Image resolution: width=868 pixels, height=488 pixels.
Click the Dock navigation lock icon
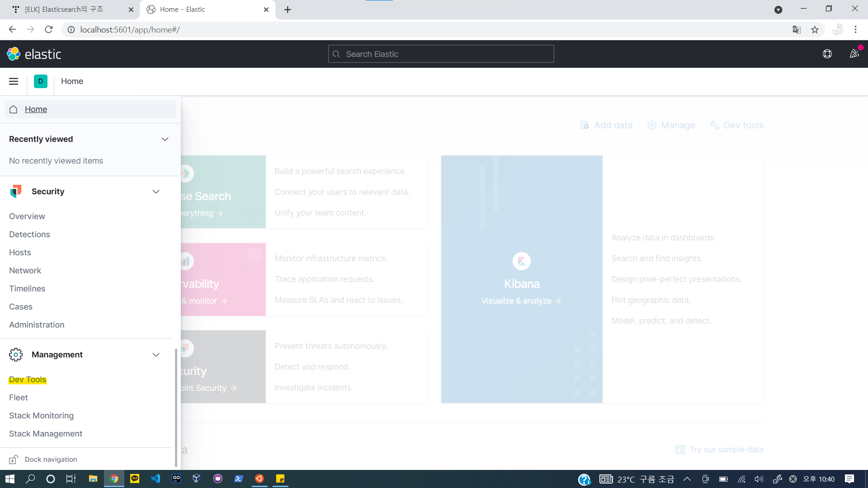pyautogui.click(x=14, y=460)
